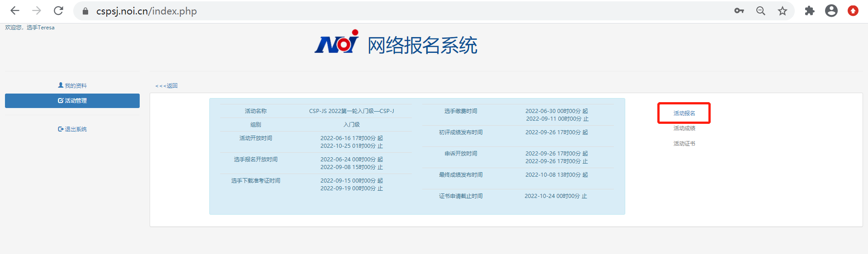Click the date 2022-09-11 00时00分 止
The image size is (868, 254).
(557, 119)
